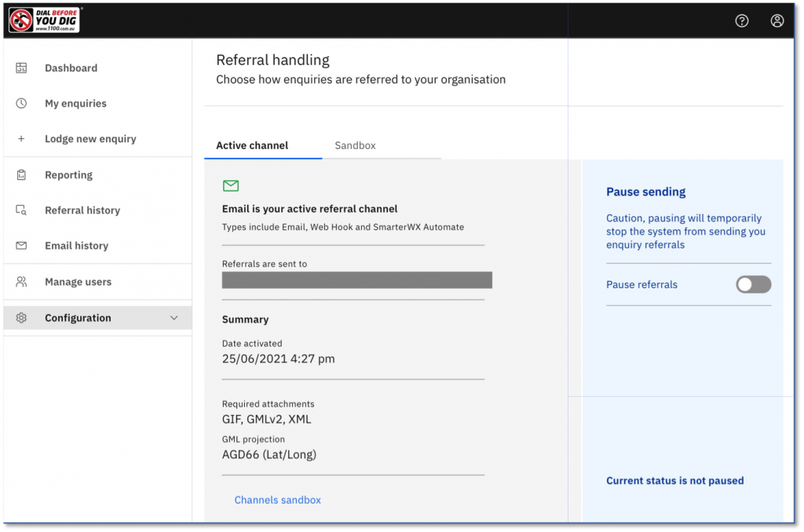Open the Channels sandbox link
The width and height of the screenshot is (804, 532).
[277, 499]
